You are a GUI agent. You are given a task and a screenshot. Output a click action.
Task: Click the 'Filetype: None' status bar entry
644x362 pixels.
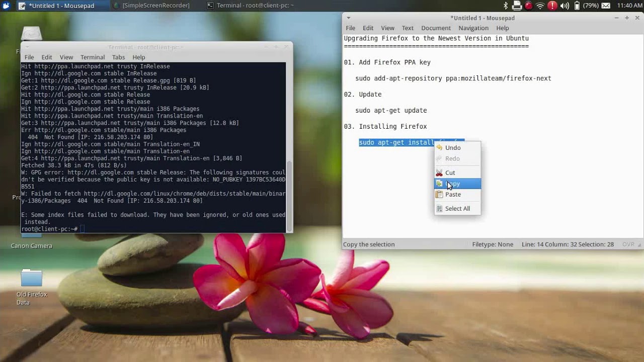pos(493,244)
